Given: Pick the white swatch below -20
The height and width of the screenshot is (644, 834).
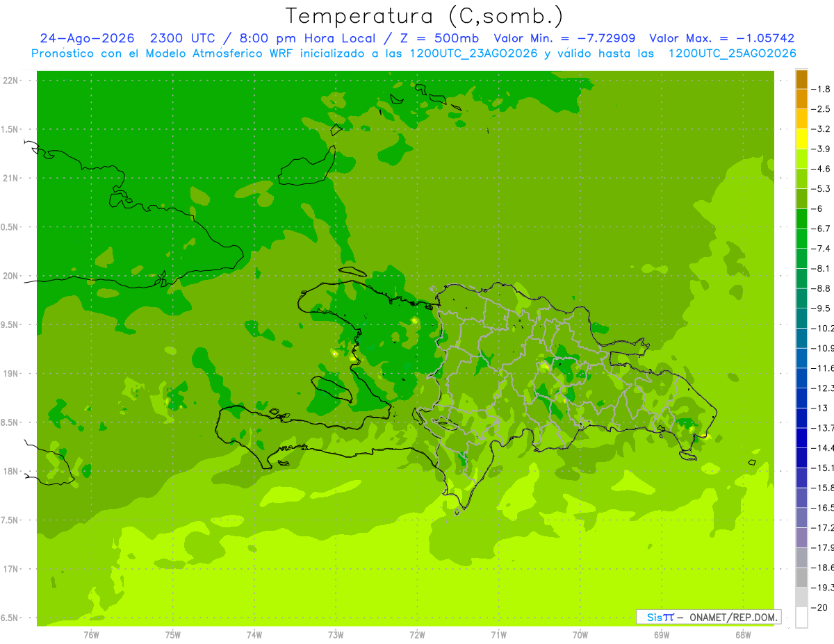Looking at the screenshot, I should (801, 618).
